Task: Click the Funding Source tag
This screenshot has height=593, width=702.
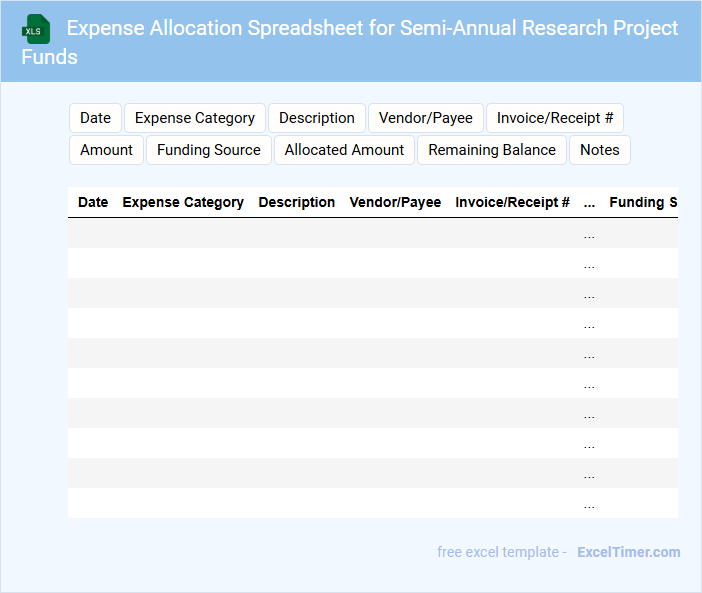Action: pos(209,150)
